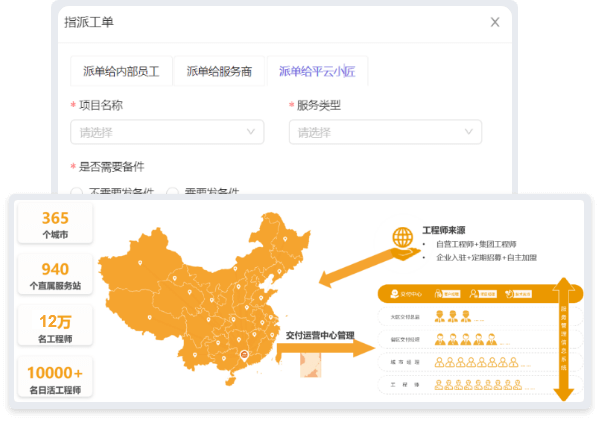Viewport: 600px width, 421px height.
Task: Select the 不需要发备件 radio button
Action: click(x=77, y=192)
